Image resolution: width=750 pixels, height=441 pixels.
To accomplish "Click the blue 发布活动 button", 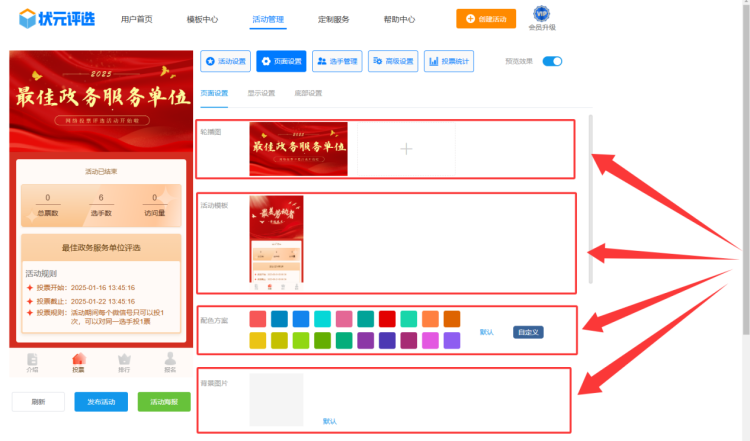I will 100,402.
